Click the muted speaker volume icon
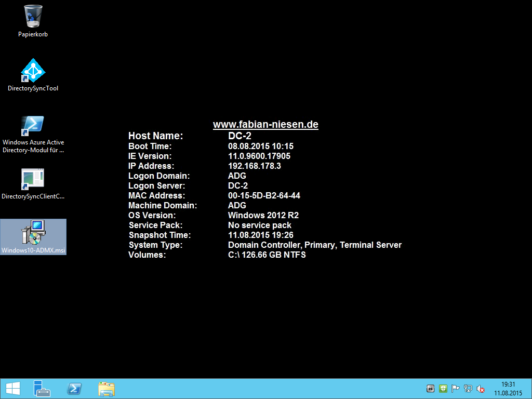The height and width of the screenshot is (399, 532). [x=481, y=389]
